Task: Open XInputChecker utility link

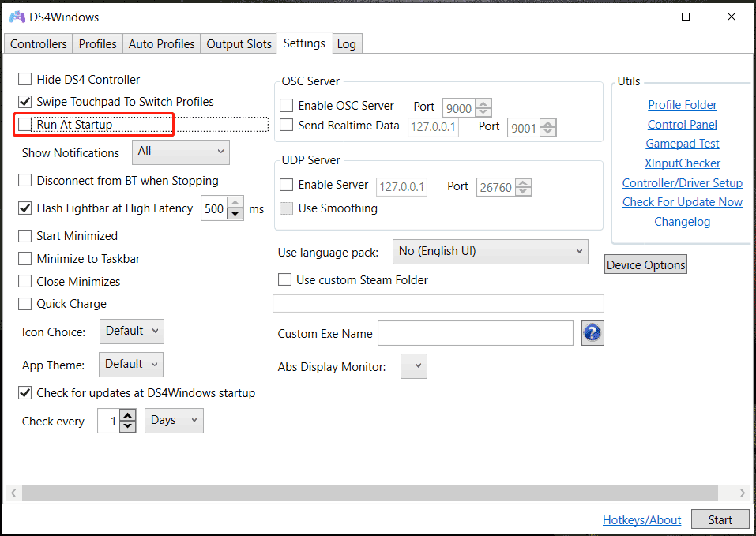Action: click(x=683, y=163)
